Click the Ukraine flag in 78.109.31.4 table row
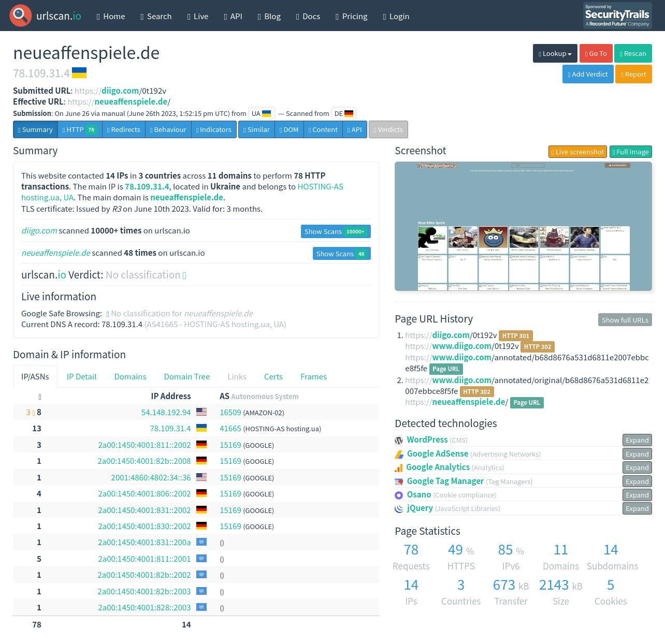 (201, 428)
